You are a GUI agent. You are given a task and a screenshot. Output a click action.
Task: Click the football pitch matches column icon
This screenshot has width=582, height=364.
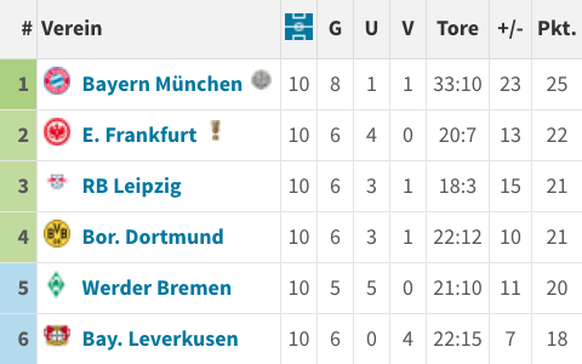tap(299, 27)
